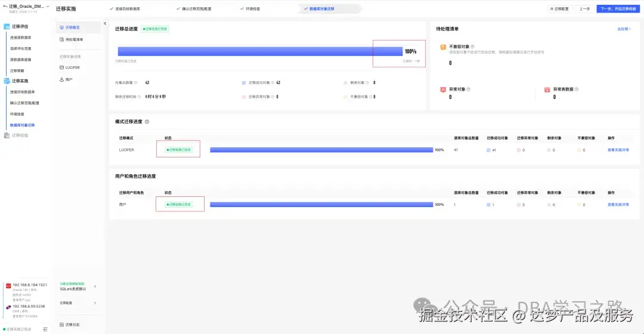Image resolution: width=644 pixels, height=334 pixels.
Task: Click help icon beside 异常对象
Action: (x=468, y=89)
